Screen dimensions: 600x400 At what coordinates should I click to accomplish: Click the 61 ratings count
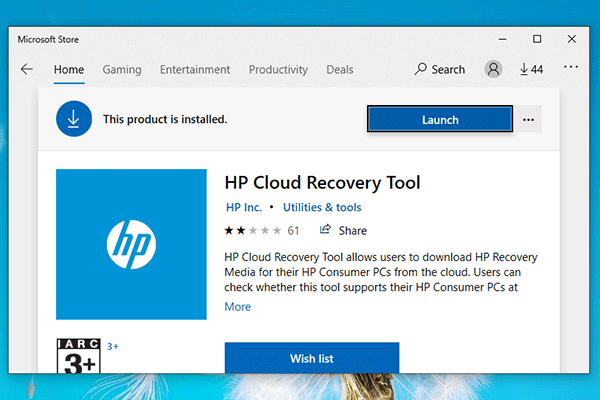(x=293, y=230)
